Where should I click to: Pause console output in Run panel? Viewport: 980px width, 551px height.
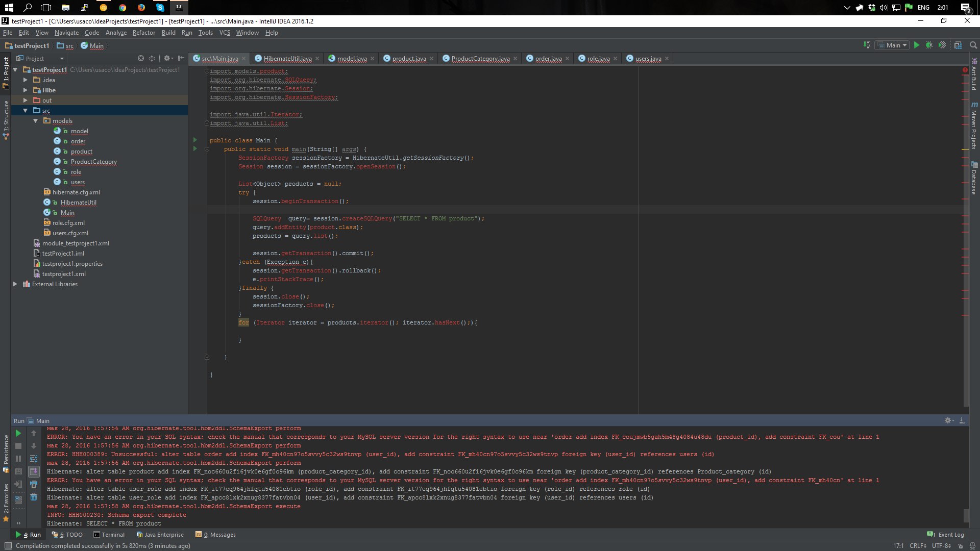click(18, 459)
